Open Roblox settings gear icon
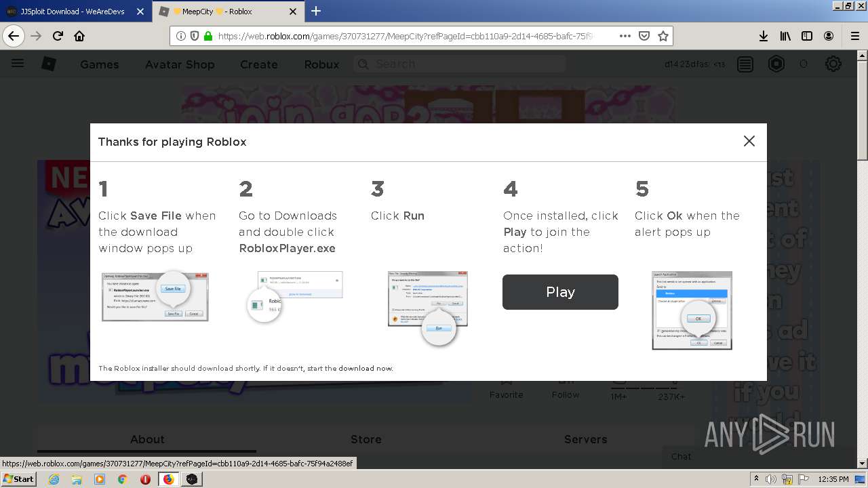The height and width of the screenshot is (488, 868). [x=833, y=64]
